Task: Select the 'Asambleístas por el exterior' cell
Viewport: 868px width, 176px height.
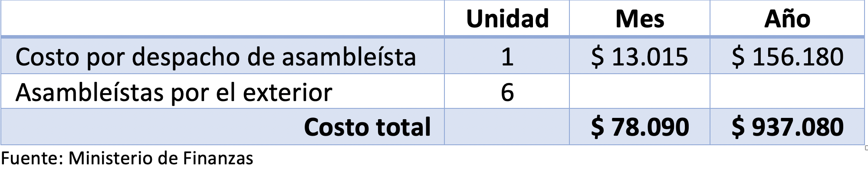Action: (174, 92)
